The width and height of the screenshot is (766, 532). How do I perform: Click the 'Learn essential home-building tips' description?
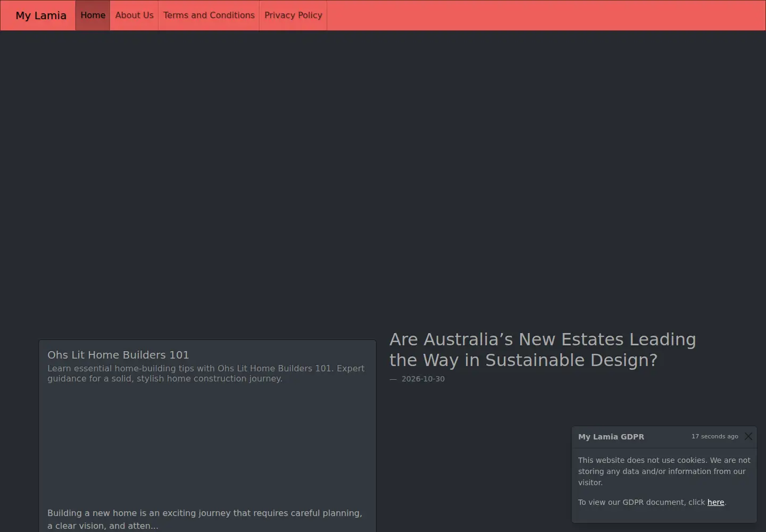(206, 373)
